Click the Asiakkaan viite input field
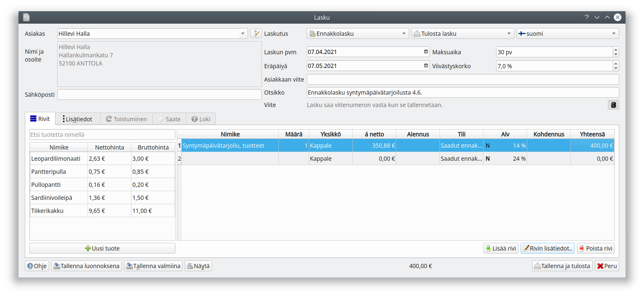The width and height of the screenshot is (644, 296). [463, 79]
